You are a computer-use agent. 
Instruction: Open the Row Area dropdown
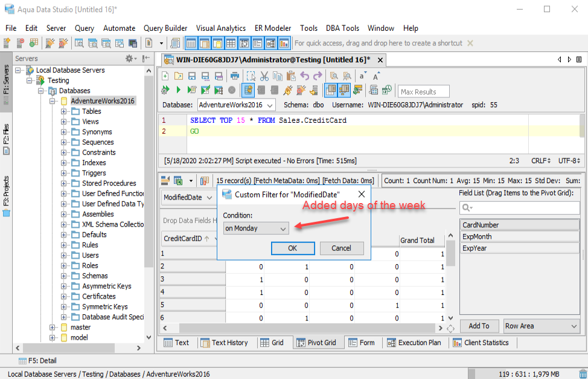coord(542,326)
